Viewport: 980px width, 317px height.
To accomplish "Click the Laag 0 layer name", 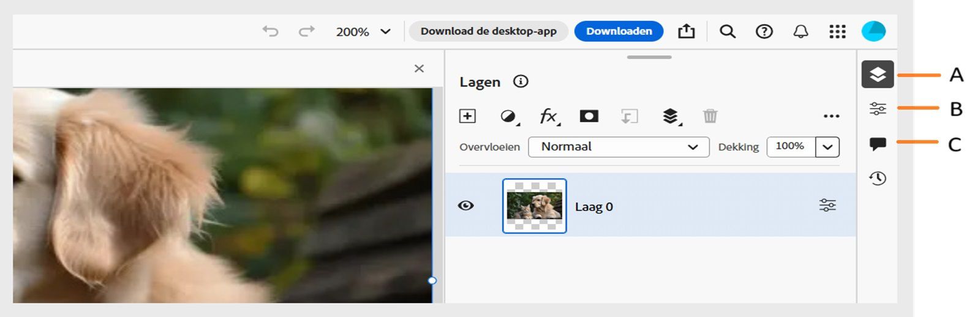I will point(594,207).
